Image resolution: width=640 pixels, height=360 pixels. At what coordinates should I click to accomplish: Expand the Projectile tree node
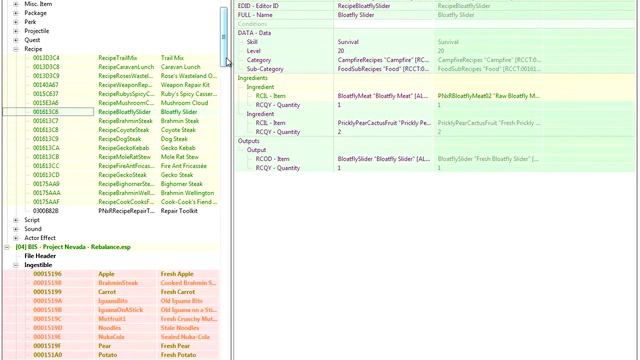click(x=16, y=31)
